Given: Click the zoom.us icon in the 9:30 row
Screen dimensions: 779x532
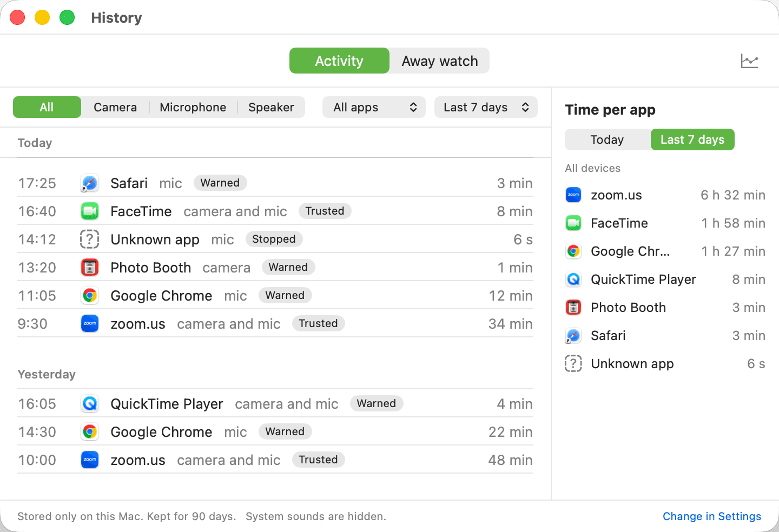Looking at the screenshot, I should [x=90, y=324].
